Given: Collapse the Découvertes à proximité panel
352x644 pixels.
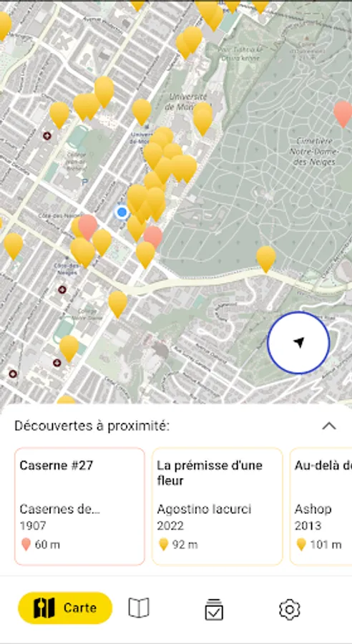Looking at the screenshot, I should [329, 426].
